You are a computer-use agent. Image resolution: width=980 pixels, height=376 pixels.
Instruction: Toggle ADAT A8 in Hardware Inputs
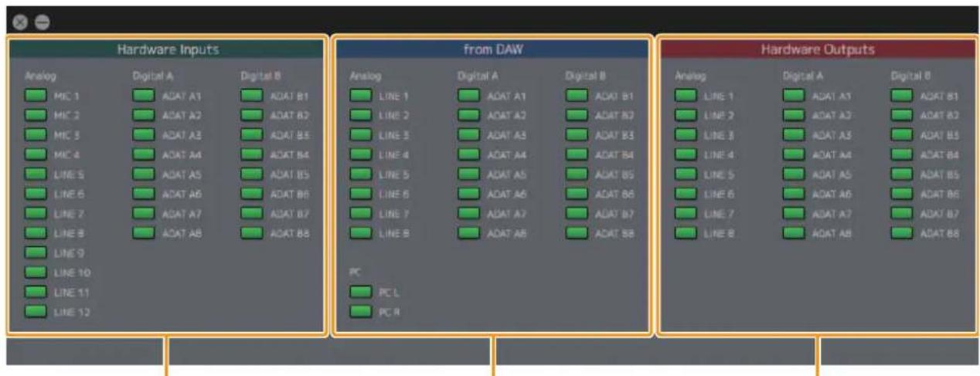(144, 232)
